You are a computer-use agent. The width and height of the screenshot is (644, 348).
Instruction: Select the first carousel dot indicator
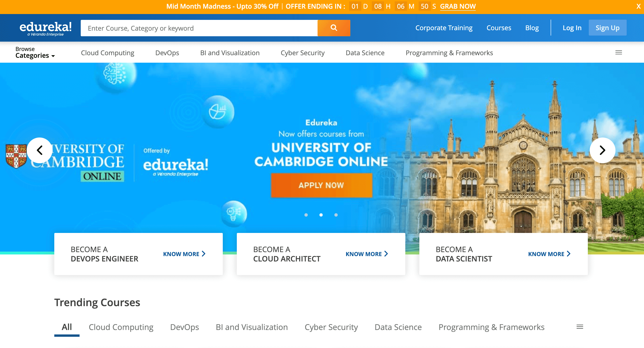pos(306,215)
